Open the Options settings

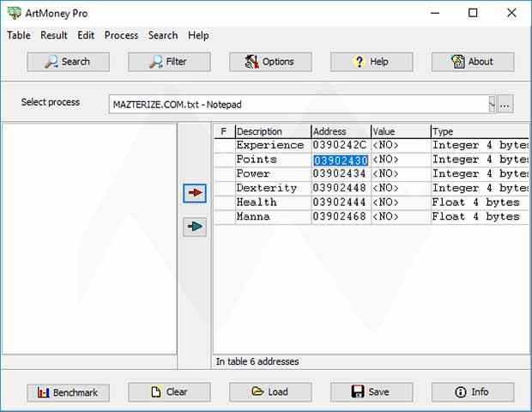click(270, 62)
